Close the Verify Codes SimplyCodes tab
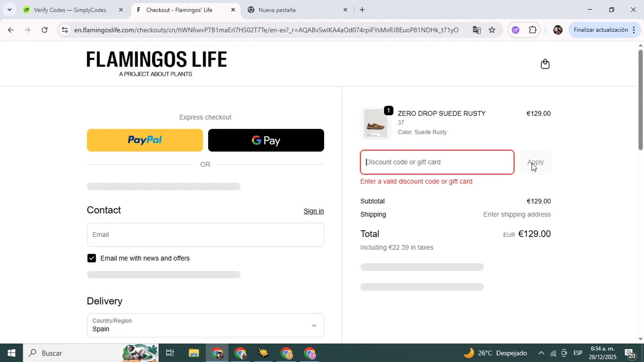This screenshot has height=362, width=644. coord(121,10)
